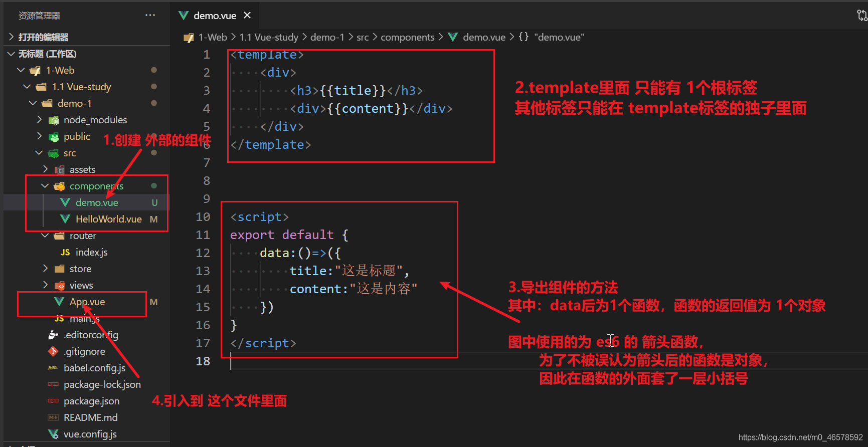The image size is (868, 447).
Task: Collapse the 无标题 (工作区) section
Action: click(x=11, y=54)
